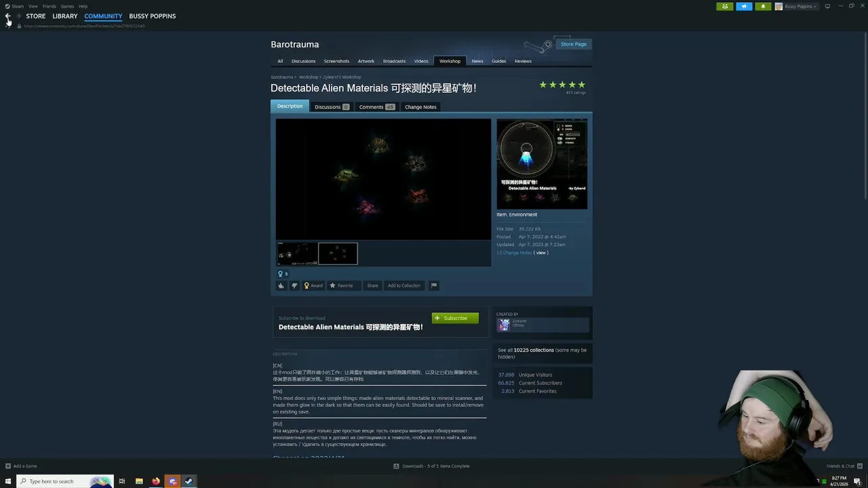This screenshot has width=868, height=488.
Task: Open the Help menu
Action: (x=83, y=6)
